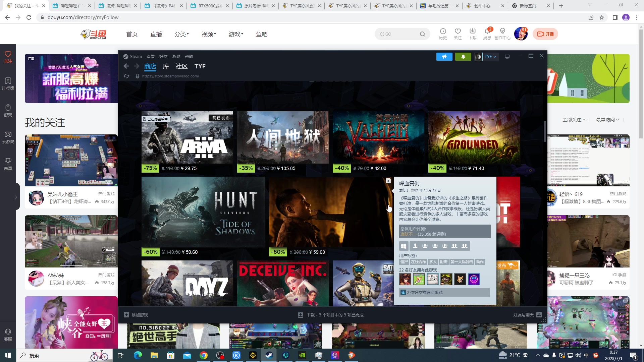644x362 pixels.
Task: Click the Douyu search magnifier icon
Action: pyautogui.click(x=422, y=34)
